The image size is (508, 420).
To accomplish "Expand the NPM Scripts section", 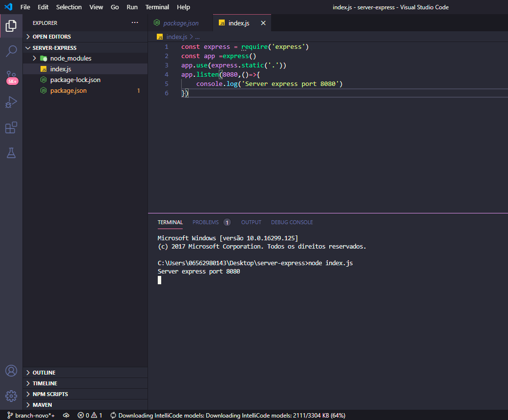I will (x=50, y=394).
